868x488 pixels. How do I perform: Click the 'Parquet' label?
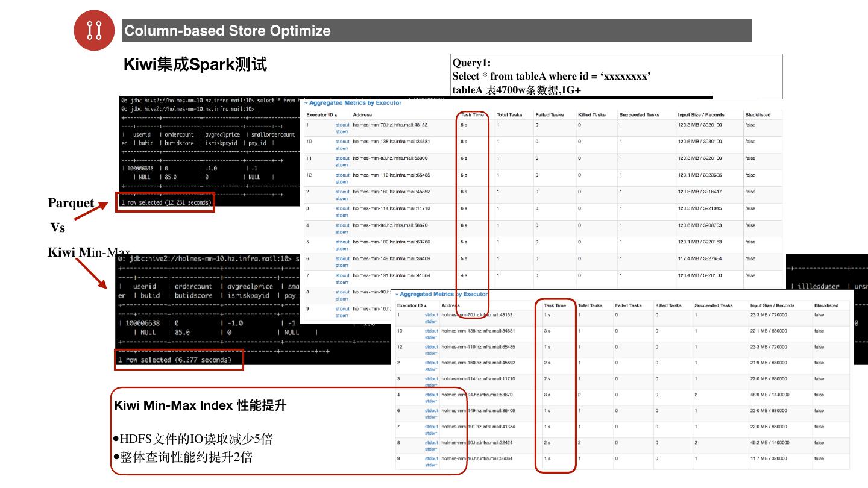click(x=71, y=203)
